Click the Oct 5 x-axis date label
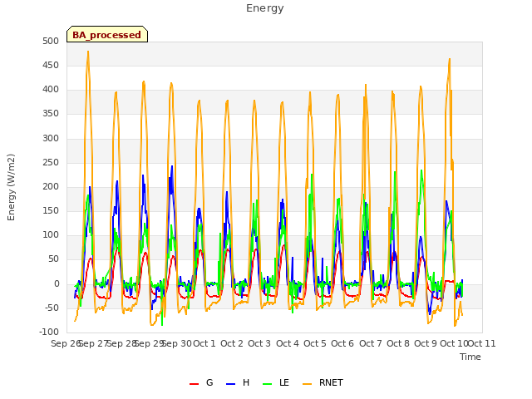The image size is (532, 399). [x=315, y=343]
